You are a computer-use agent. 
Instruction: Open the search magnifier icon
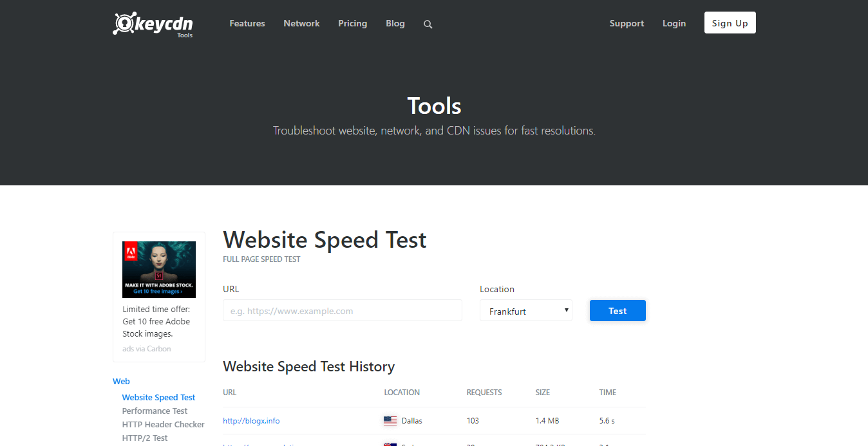click(x=428, y=24)
